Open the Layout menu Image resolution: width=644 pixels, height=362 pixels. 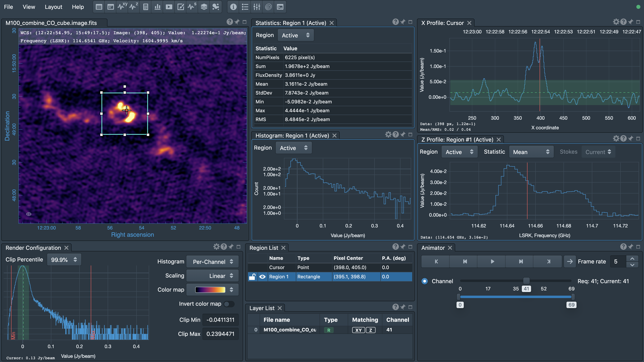(x=54, y=7)
